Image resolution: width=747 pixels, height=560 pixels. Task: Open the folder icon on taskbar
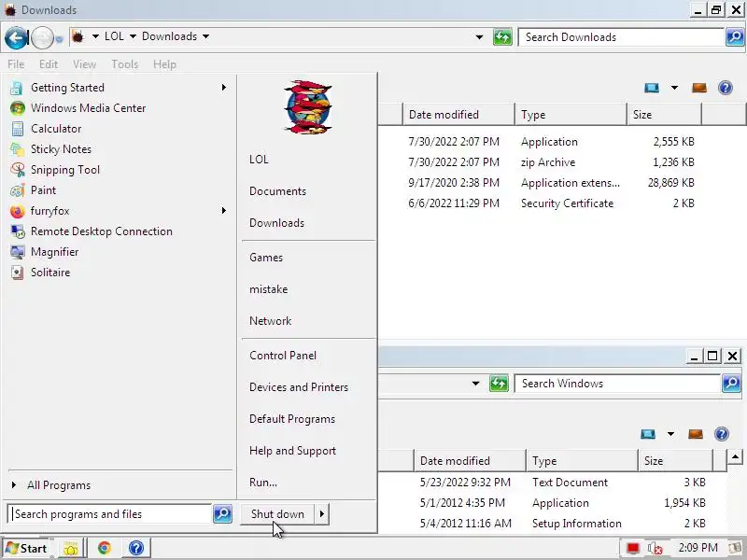point(71,549)
